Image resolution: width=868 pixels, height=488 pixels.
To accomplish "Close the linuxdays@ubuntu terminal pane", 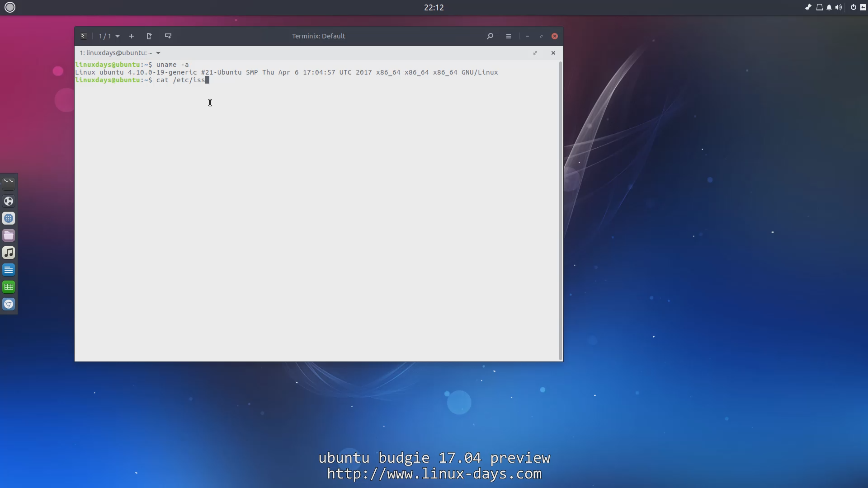I will point(553,53).
